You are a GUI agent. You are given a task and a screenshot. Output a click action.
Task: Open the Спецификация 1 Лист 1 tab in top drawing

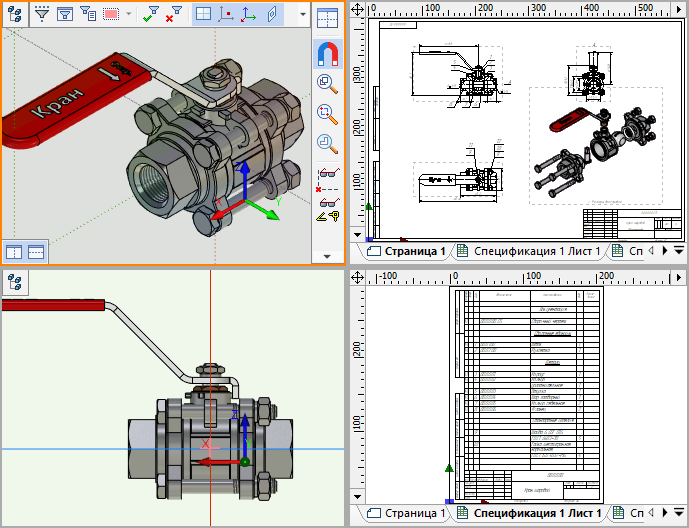(528, 251)
